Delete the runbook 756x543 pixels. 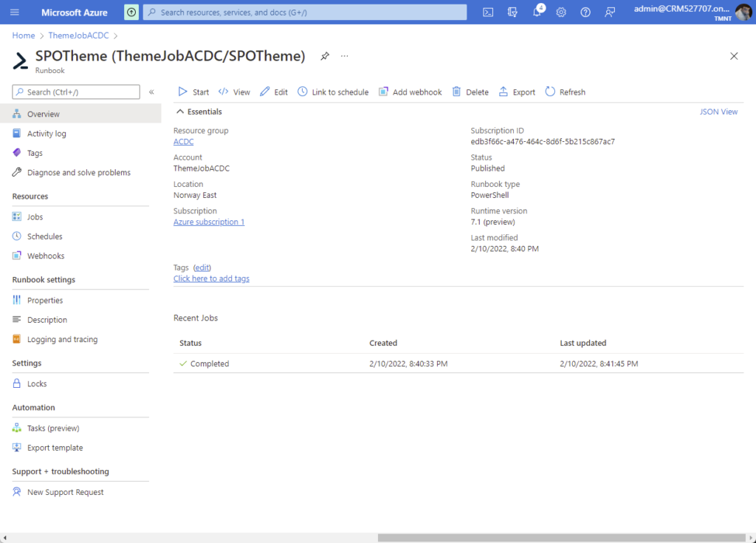(470, 92)
